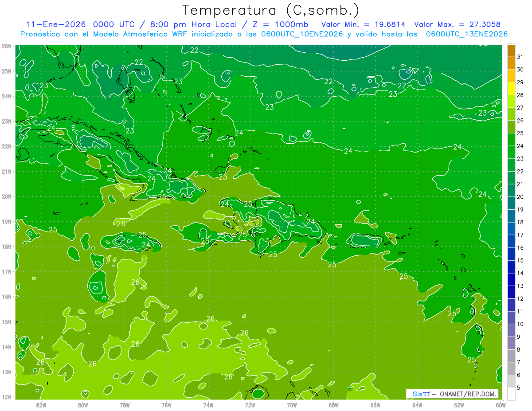Click the "25N" latitude axis label
532x411 pixels.
[6, 71]
